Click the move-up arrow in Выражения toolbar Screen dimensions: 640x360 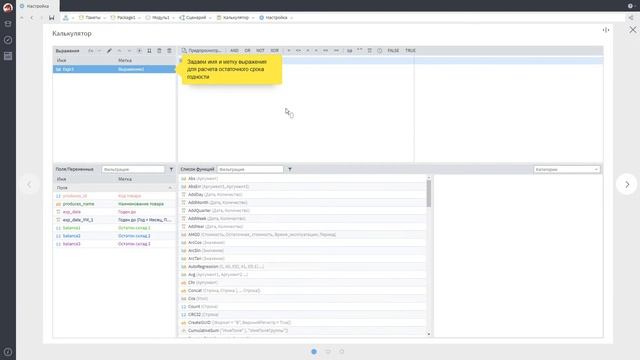119,51
